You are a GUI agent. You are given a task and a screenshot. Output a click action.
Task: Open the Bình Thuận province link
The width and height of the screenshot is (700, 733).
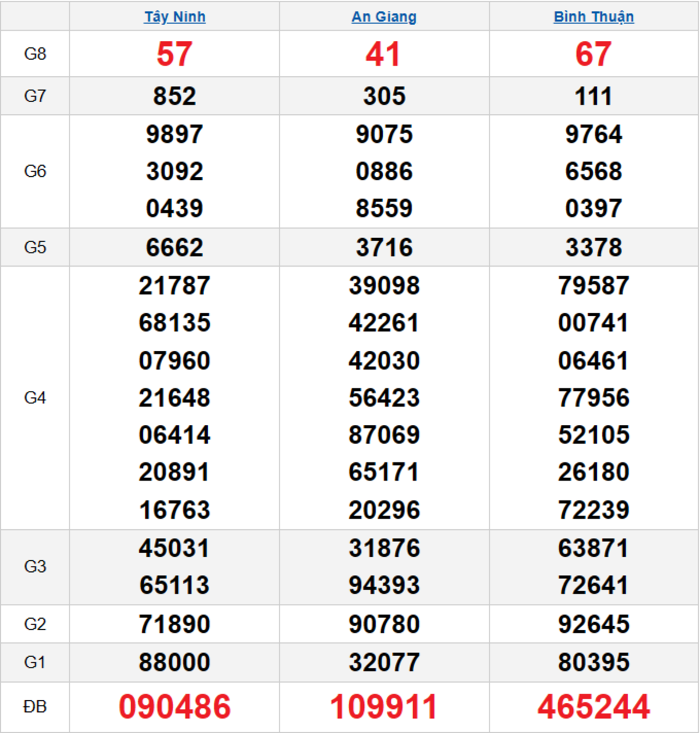tap(593, 16)
